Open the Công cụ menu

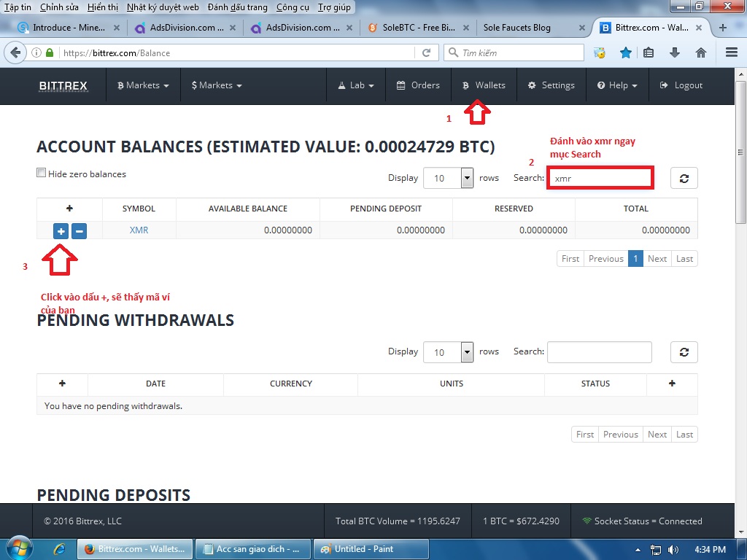293,7
